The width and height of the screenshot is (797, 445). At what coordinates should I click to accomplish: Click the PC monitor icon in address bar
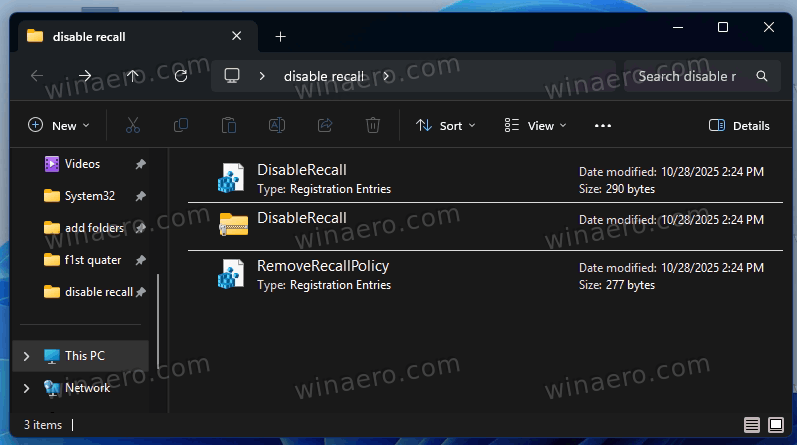tap(232, 76)
